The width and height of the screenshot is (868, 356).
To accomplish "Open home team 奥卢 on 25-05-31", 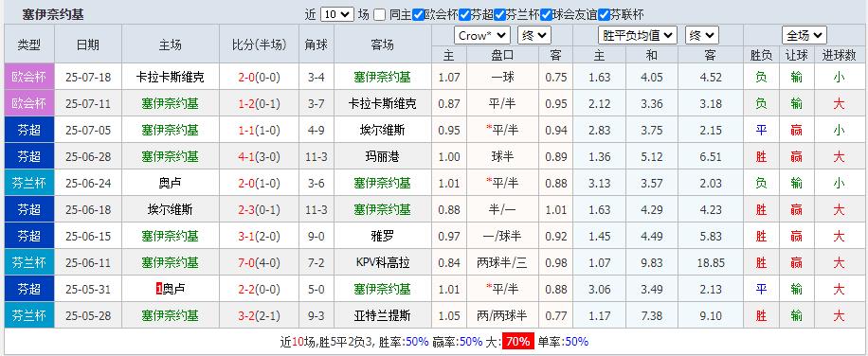I will [x=173, y=289].
